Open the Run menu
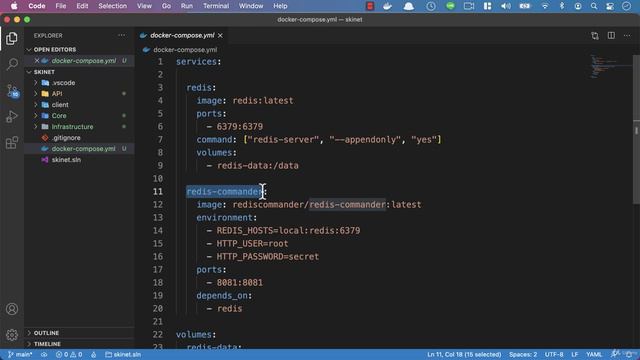 click(187, 6)
